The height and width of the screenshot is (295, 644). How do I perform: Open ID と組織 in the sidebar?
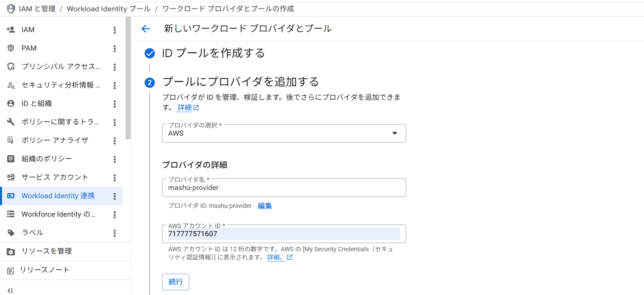pyautogui.click(x=37, y=103)
